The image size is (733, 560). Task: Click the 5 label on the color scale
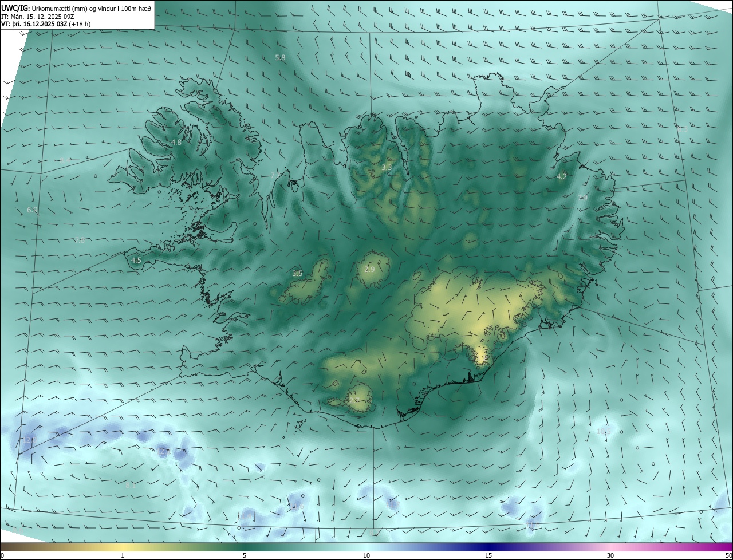click(x=245, y=555)
